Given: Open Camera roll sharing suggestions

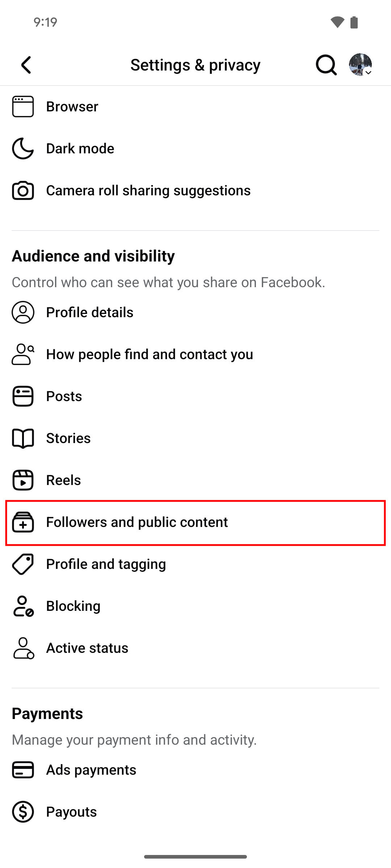Looking at the screenshot, I should tap(148, 191).
